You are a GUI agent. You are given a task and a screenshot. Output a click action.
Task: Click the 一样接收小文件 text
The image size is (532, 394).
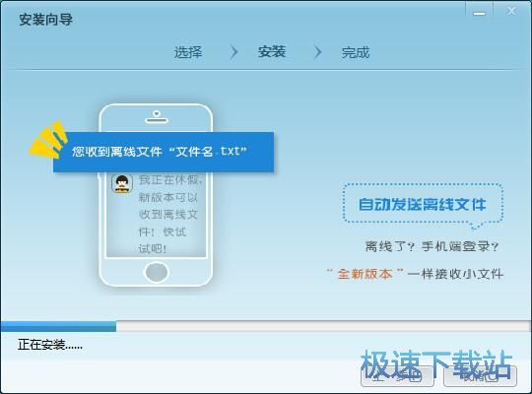pyautogui.click(x=455, y=274)
